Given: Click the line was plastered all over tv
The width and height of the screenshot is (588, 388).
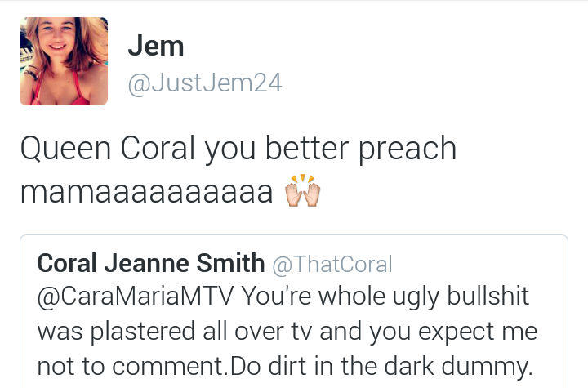Looking at the screenshot, I should click(175, 332).
